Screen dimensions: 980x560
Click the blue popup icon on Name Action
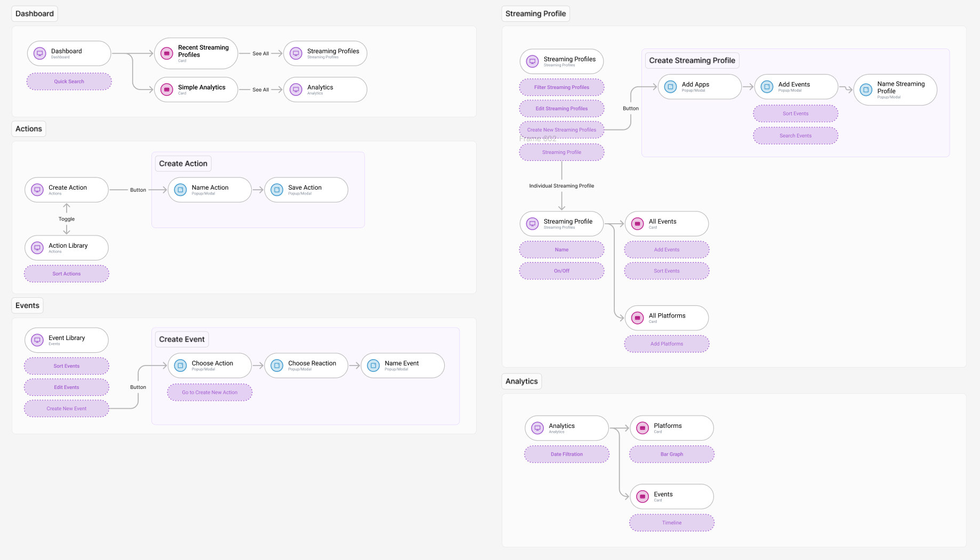(x=180, y=190)
